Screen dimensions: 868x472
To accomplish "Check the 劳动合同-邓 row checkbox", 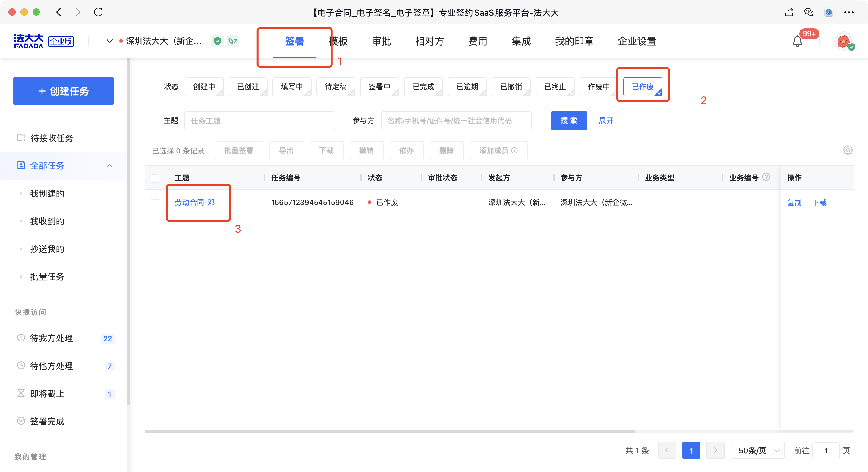I will 155,203.
